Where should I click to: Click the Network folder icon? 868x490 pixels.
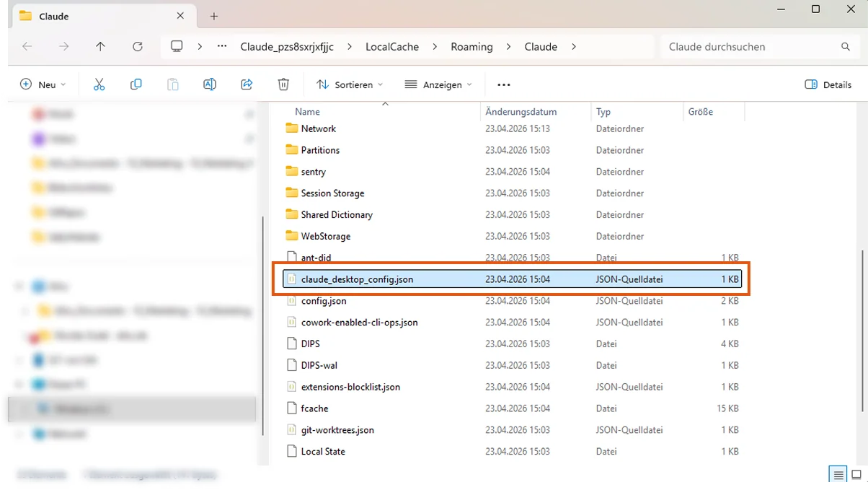291,128
